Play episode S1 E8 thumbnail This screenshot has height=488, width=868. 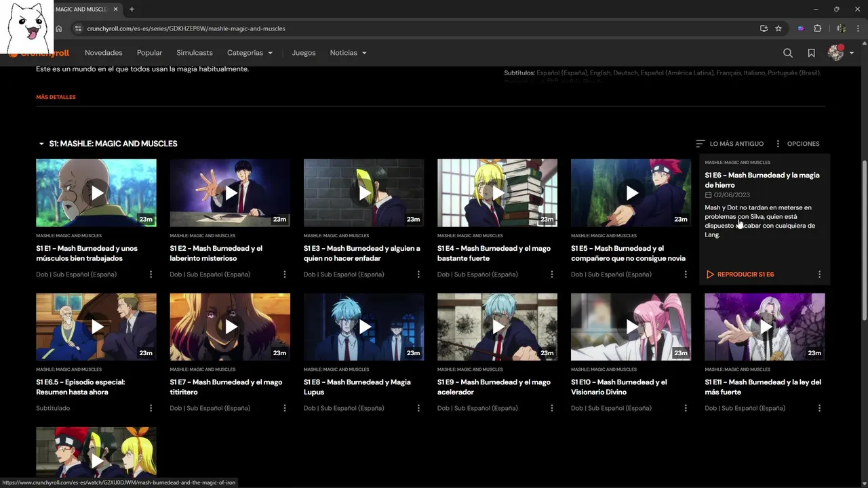(x=363, y=327)
